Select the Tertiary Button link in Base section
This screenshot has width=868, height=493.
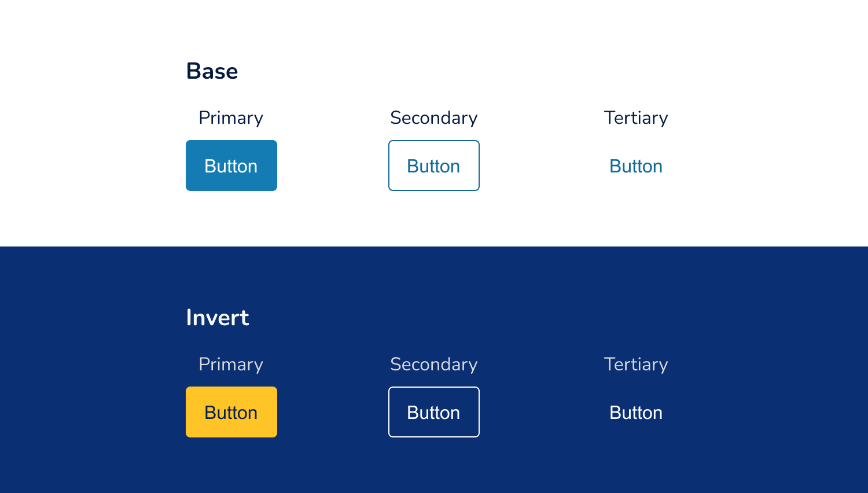(x=635, y=166)
